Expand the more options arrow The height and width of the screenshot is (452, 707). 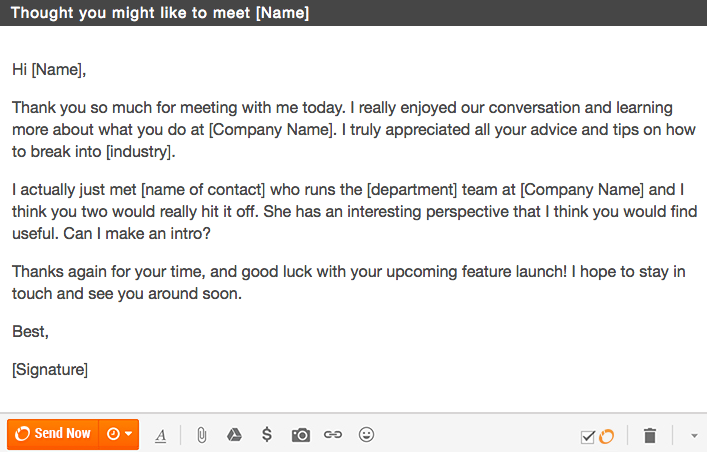pos(694,436)
